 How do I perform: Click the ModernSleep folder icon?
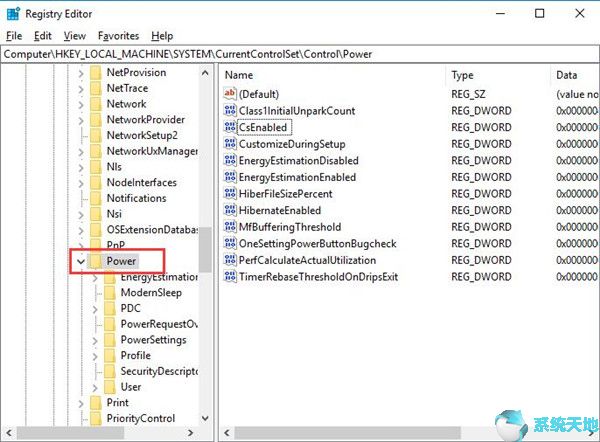point(110,293)
